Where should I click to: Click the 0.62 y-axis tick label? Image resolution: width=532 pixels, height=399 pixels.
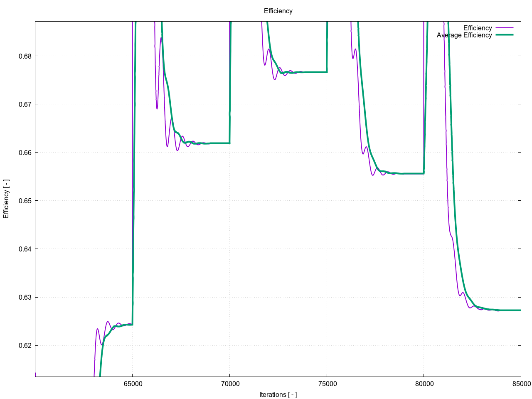tap(25, 345)
